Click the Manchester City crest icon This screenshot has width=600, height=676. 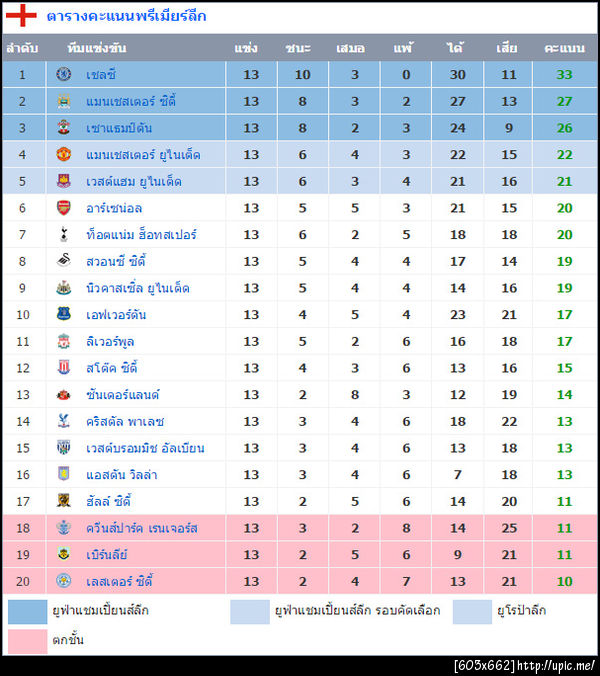pyautogui.click(x=64, y=101)
